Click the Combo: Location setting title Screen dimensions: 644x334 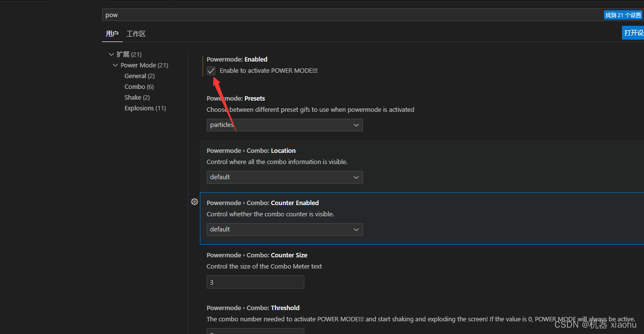click(251, 151)
